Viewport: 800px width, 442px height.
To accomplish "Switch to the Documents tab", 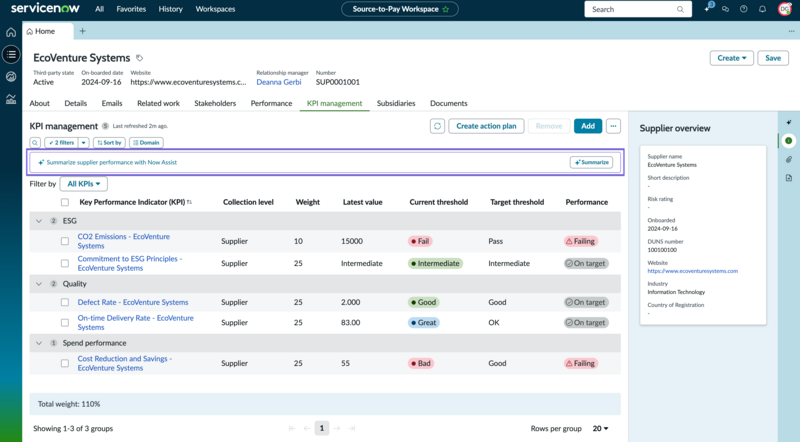I will (x=448, y=103).
